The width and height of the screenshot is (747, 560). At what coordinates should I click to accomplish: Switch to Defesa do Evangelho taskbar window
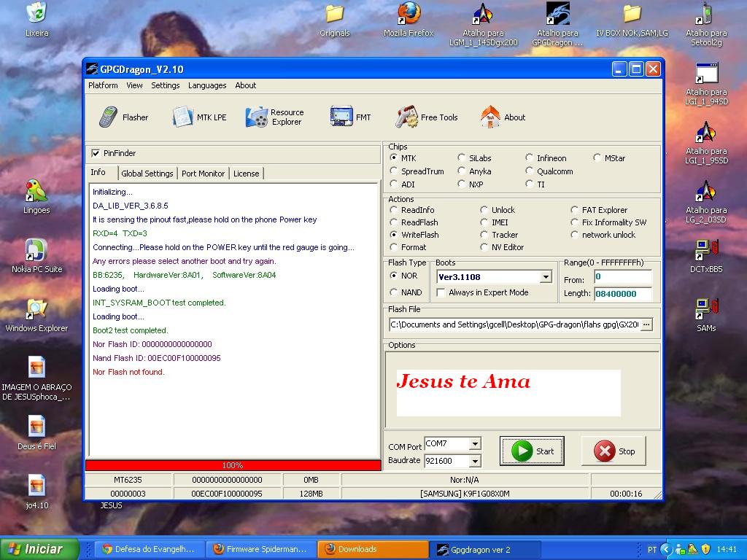click(x=150, y=549)
